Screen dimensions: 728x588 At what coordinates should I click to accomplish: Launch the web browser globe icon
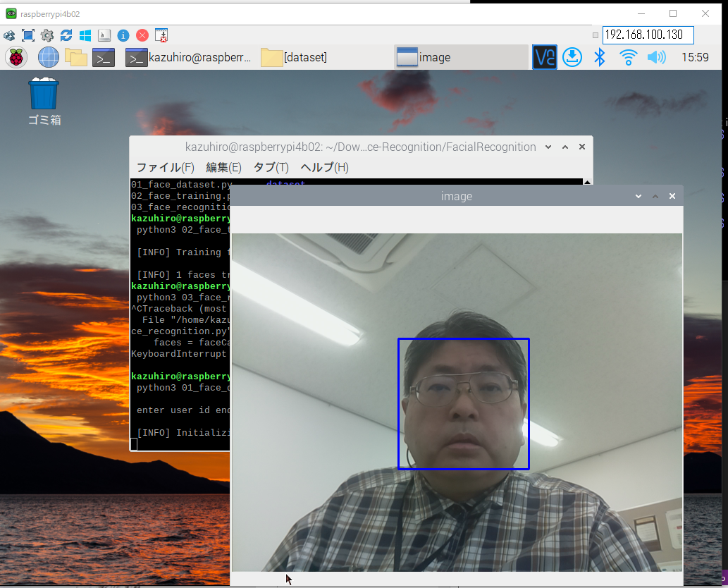[48, 57]
